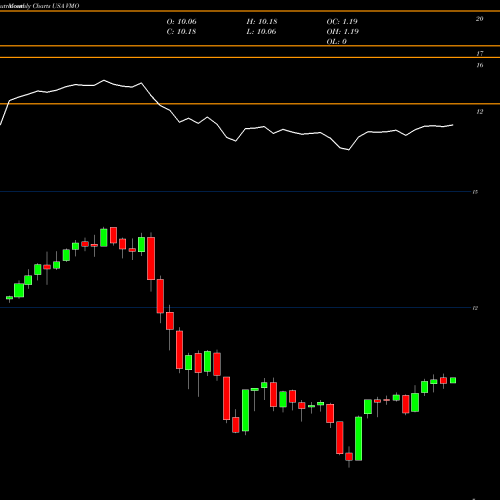This screenshot has height=500, width=500.
Task: Click the "12" label beside the blue gridline
Action: 475,308
